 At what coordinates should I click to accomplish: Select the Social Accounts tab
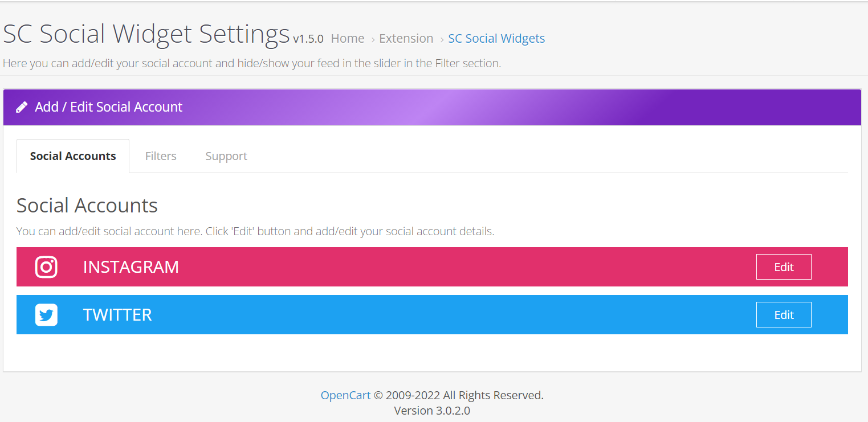(x=73, y=156)
